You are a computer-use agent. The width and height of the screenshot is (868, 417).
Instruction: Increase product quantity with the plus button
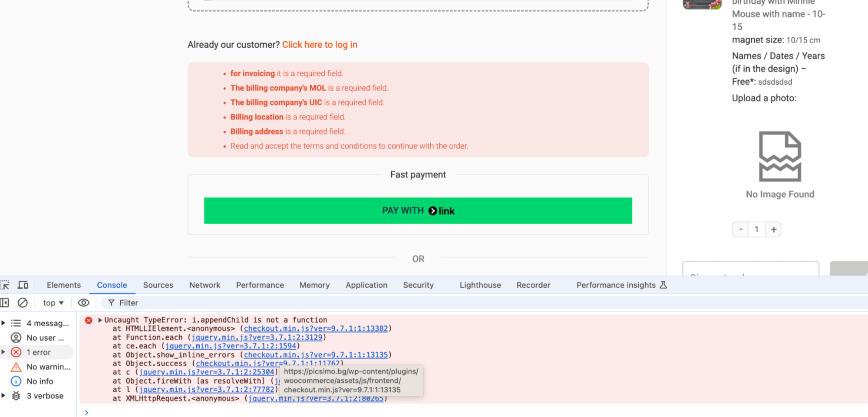(x=773, y=229)
